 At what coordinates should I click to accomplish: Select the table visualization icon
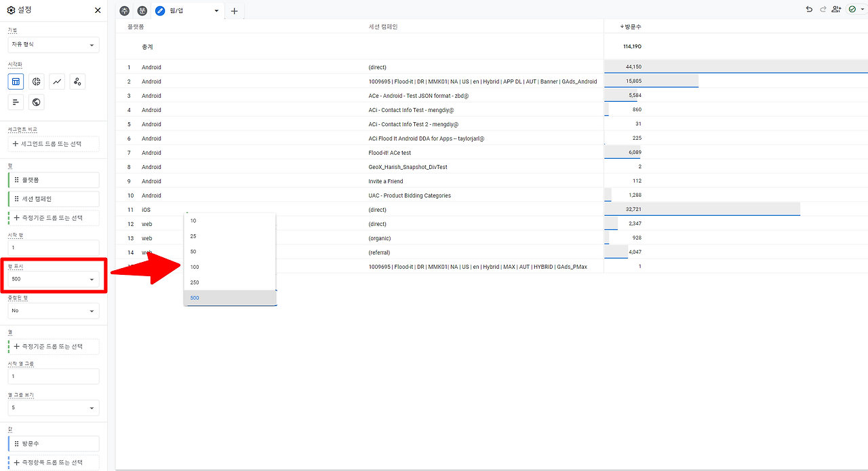click(x=16, y=81)
